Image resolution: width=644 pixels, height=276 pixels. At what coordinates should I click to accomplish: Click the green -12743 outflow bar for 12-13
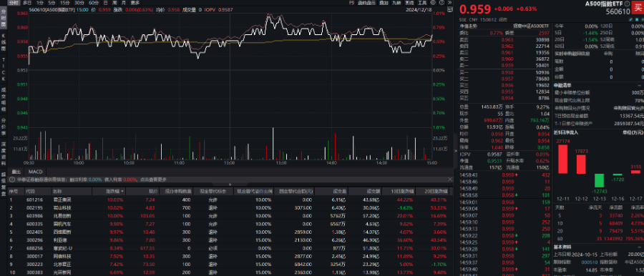tap(599, 180)
